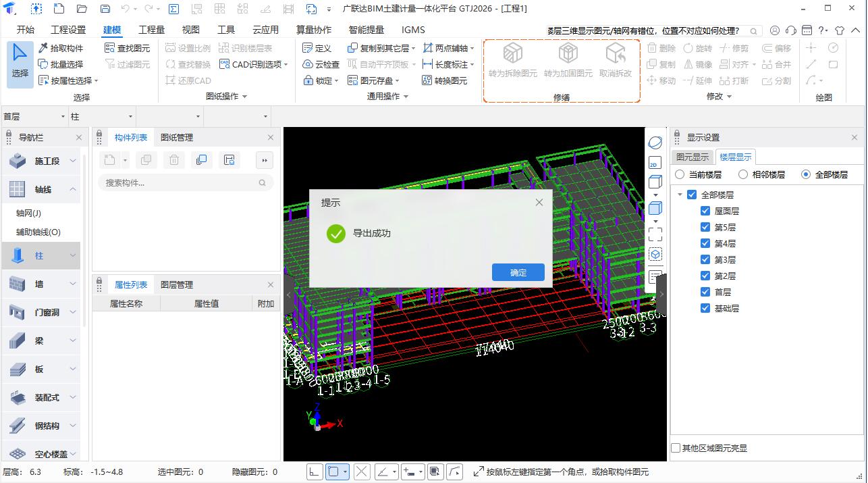
Task: Choose 批量选择 batch select tool
Action: point(61,64)
